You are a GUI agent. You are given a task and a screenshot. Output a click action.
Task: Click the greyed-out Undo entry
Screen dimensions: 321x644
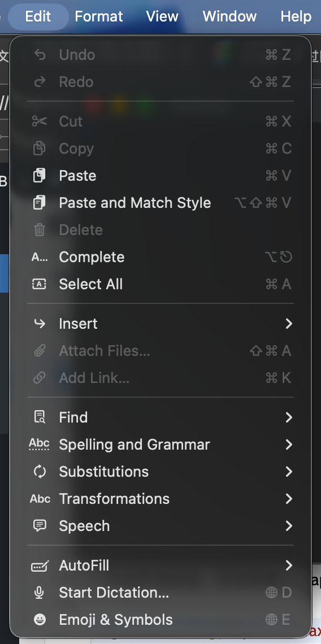(x=160, y=55)
